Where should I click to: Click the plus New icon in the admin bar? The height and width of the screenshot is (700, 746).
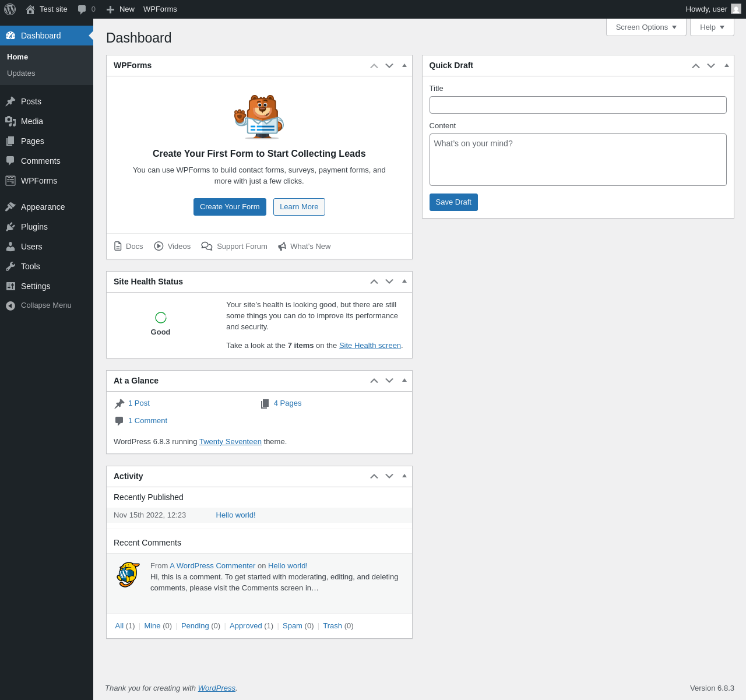coord(110,9)
